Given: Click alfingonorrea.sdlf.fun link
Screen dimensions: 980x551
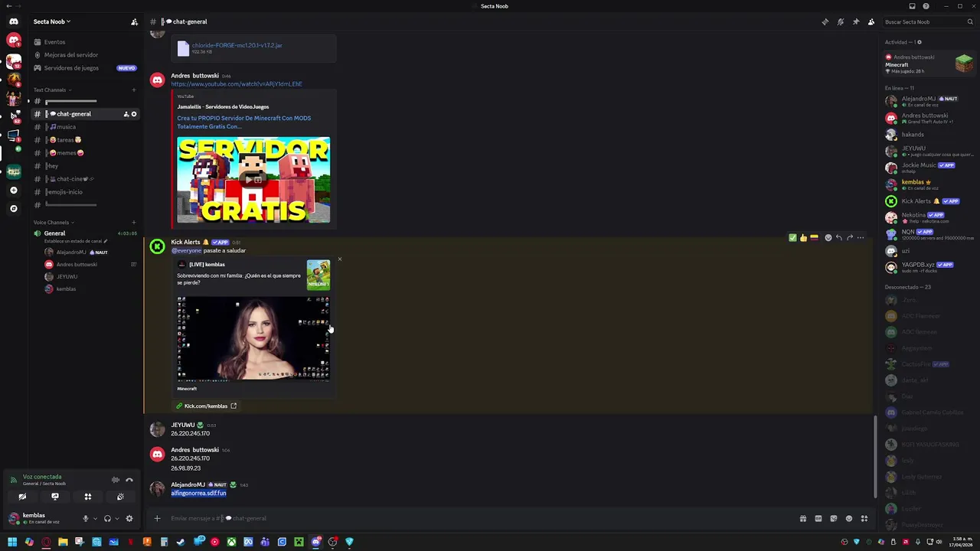Looking at the screenshot, I should pos(198,494).
